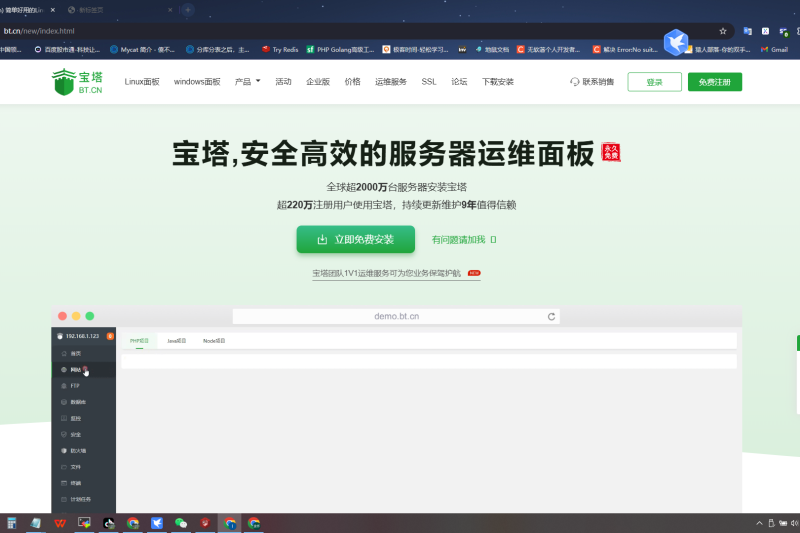Viewport: 800px width, 533px height.
Task: Open a new browser tab with plus button
Action: (188, 10)
